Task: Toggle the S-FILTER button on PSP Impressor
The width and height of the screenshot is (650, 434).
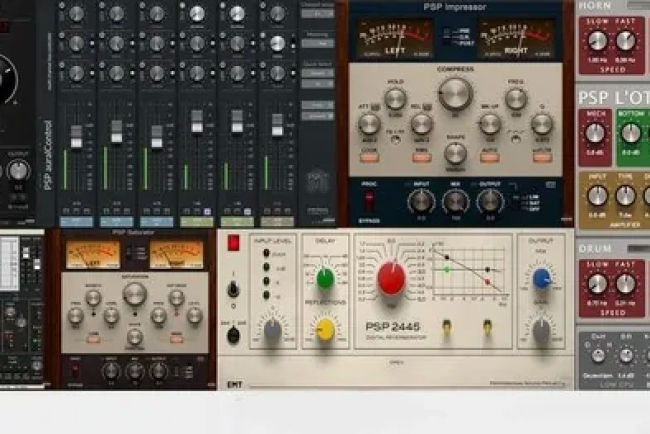Action: (x=542, y=158)
